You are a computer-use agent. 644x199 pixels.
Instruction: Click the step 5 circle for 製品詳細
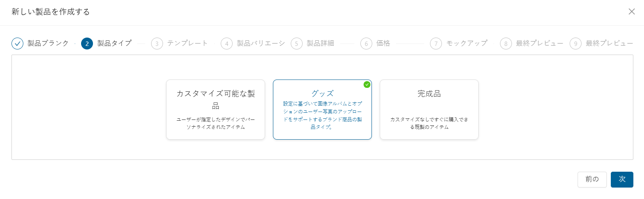(x=297, y=44)
